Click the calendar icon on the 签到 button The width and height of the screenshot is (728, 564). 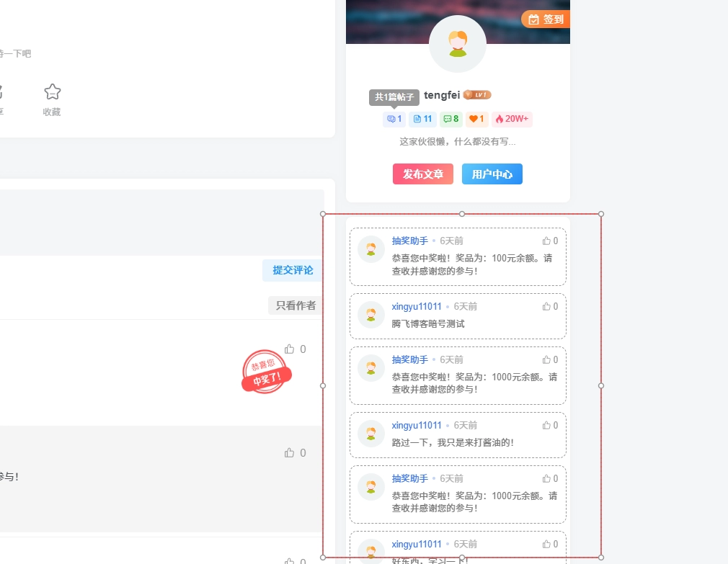click(534, 19)
